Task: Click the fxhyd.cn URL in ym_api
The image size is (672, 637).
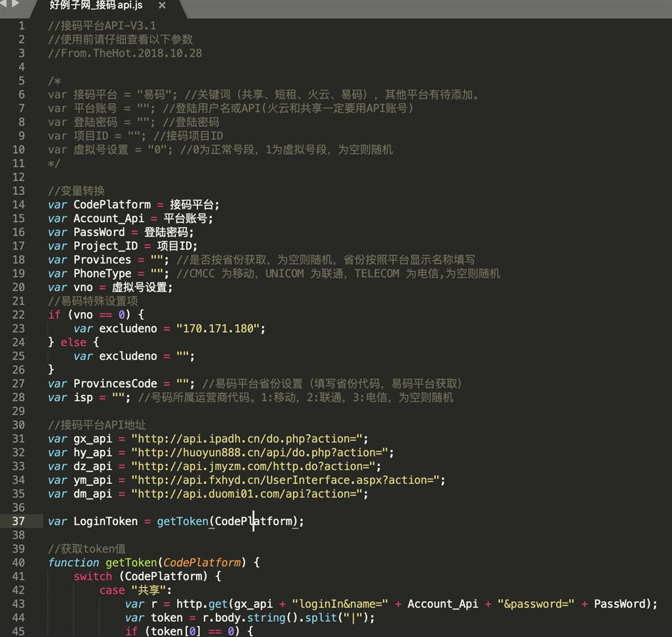Action: 288,480
